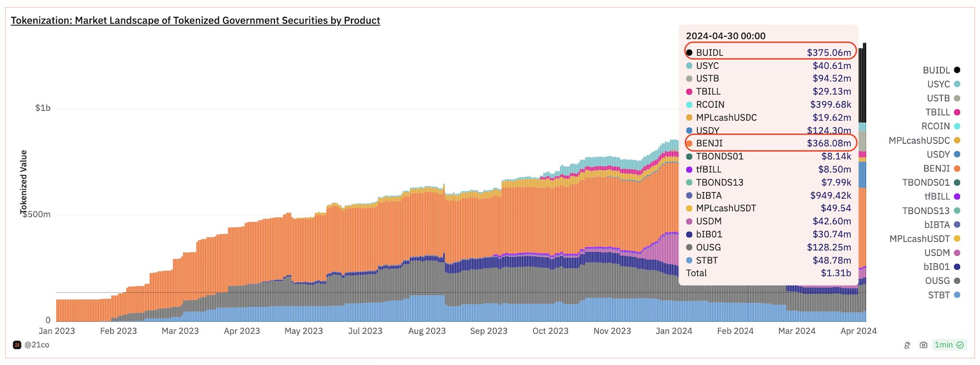
Task: Click the camera screenshot icon
Action: point(923,345)
